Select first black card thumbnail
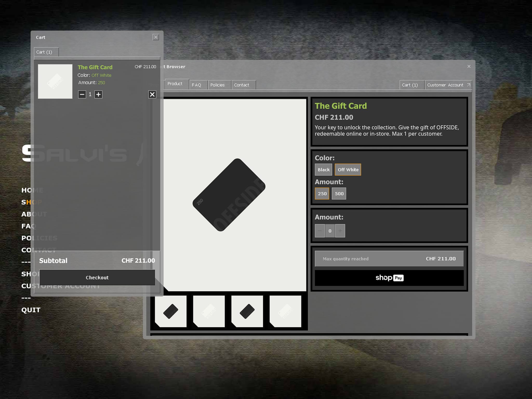Screen dimensions: 532x399 171,311
